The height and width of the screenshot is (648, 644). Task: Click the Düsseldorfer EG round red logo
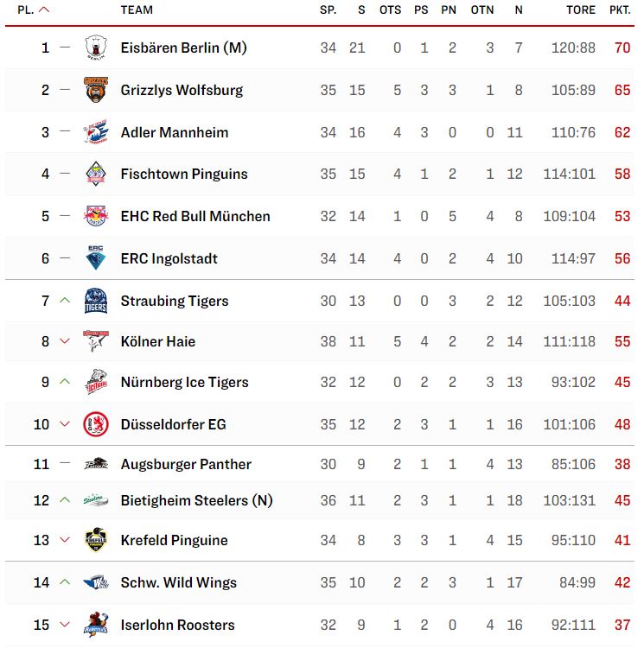[96, 424]
